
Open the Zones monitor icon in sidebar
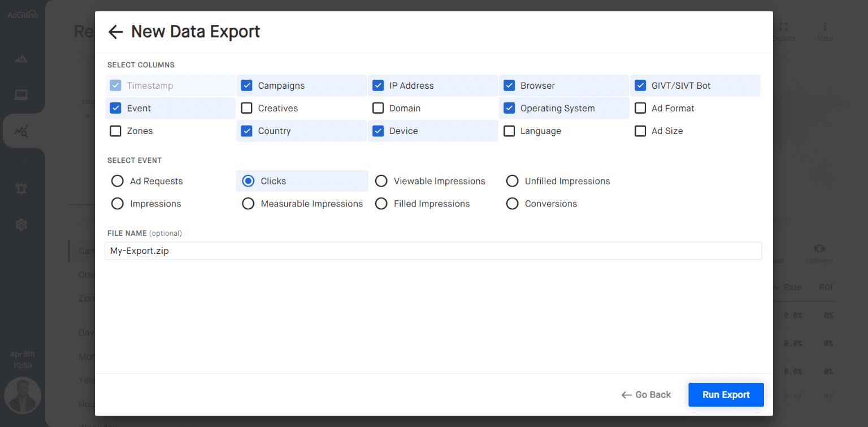coord(21,94)
